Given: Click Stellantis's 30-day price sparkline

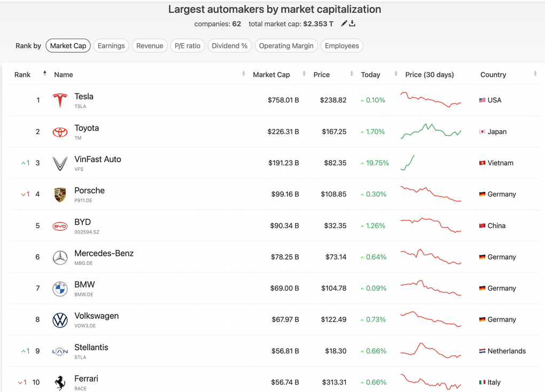Looking at the screenshot, I should pyautogui.click(x=431, y=351).
